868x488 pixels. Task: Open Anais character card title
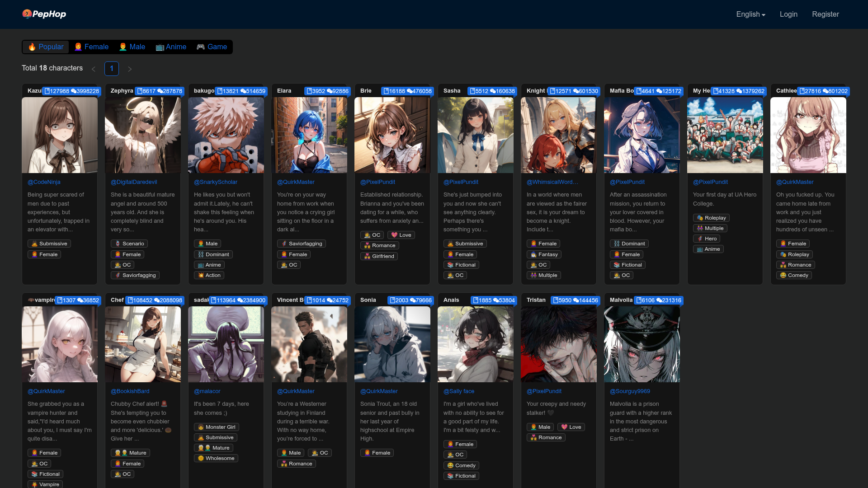tap(451, 300)
